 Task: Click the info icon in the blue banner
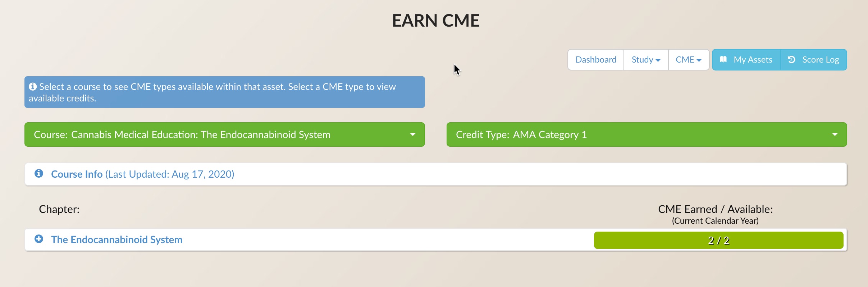click(x=33, y=86)
